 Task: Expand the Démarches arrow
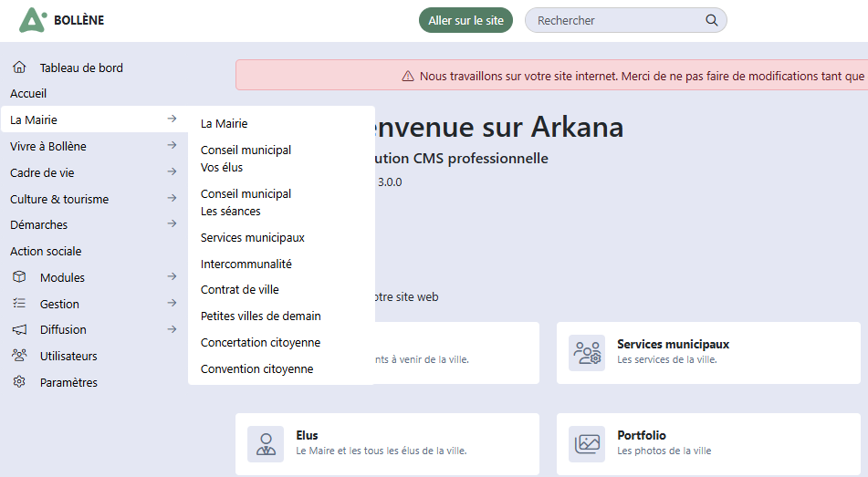coord(173,223)
